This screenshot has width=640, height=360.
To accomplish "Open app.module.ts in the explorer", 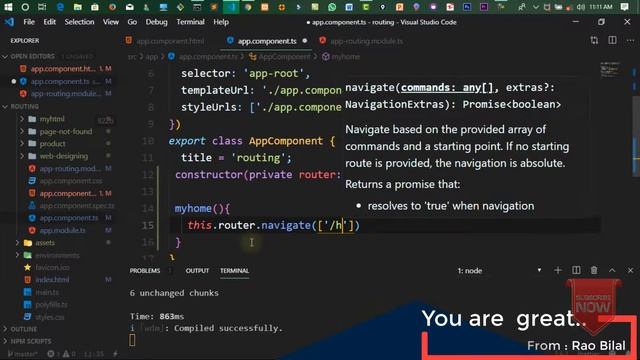I will 62,230.
